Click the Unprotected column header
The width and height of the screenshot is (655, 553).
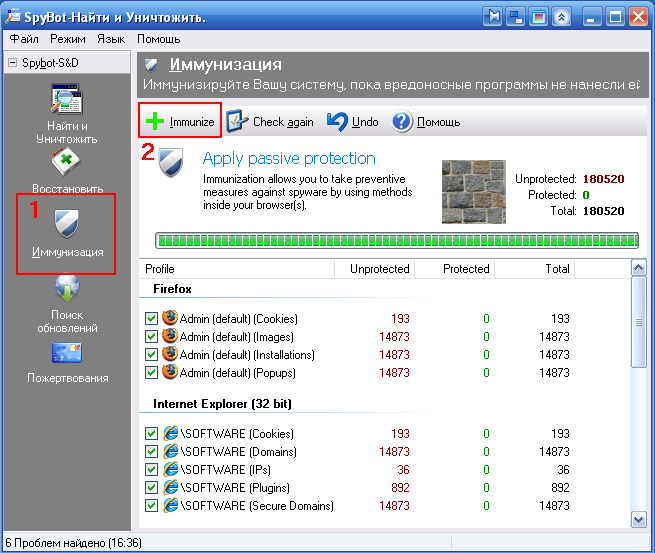[375, 269]
